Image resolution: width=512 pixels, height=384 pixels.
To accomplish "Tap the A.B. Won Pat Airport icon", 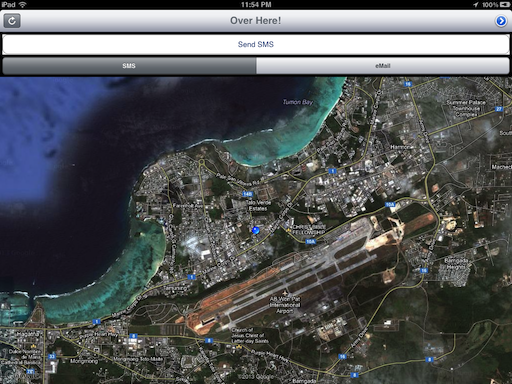I will 285,294.
